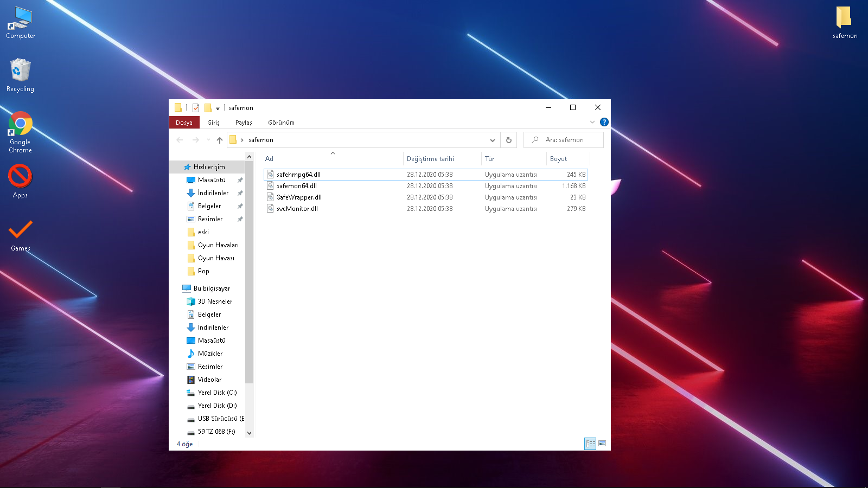The width and height of the screenshot is (868, 488).
Task: Sort files by the Tür column
Action: coord(514,159)
